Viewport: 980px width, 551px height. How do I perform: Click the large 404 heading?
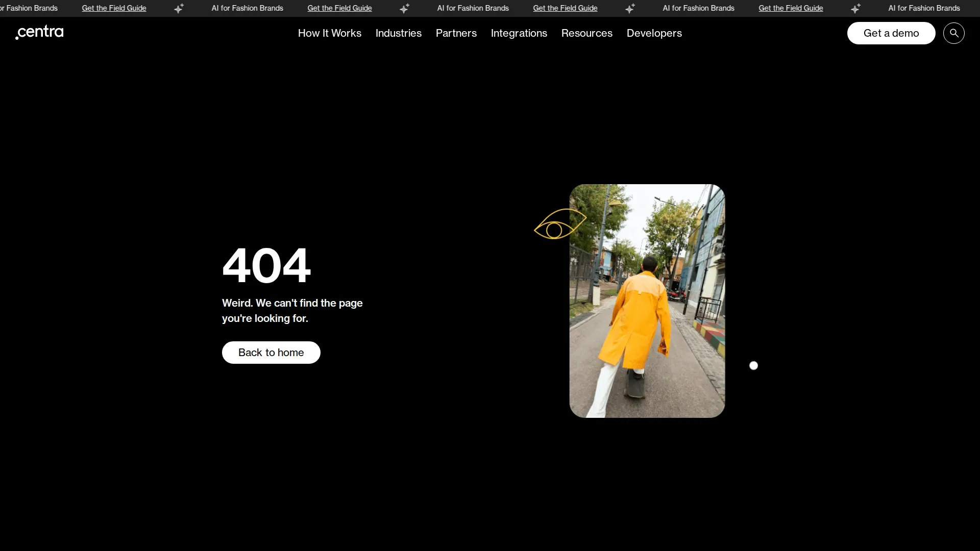pos(266,265)
